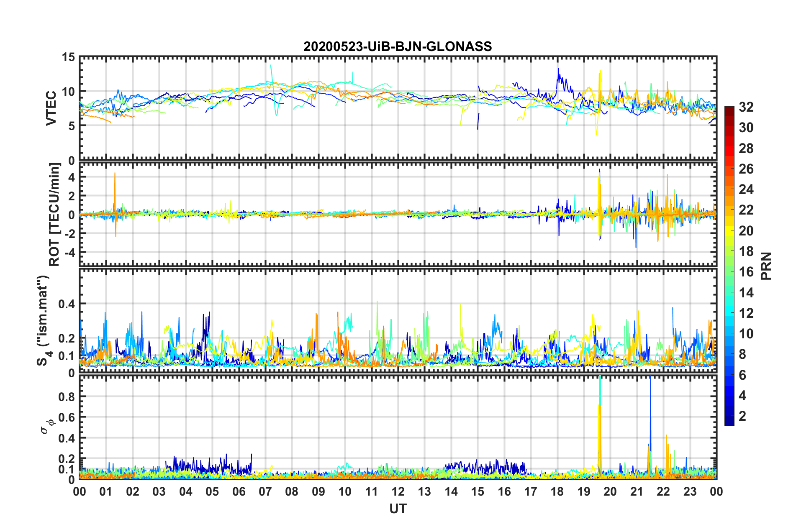Click the UT axis tick label 17
Screen dimensions: 796x532
coord(531,491)
